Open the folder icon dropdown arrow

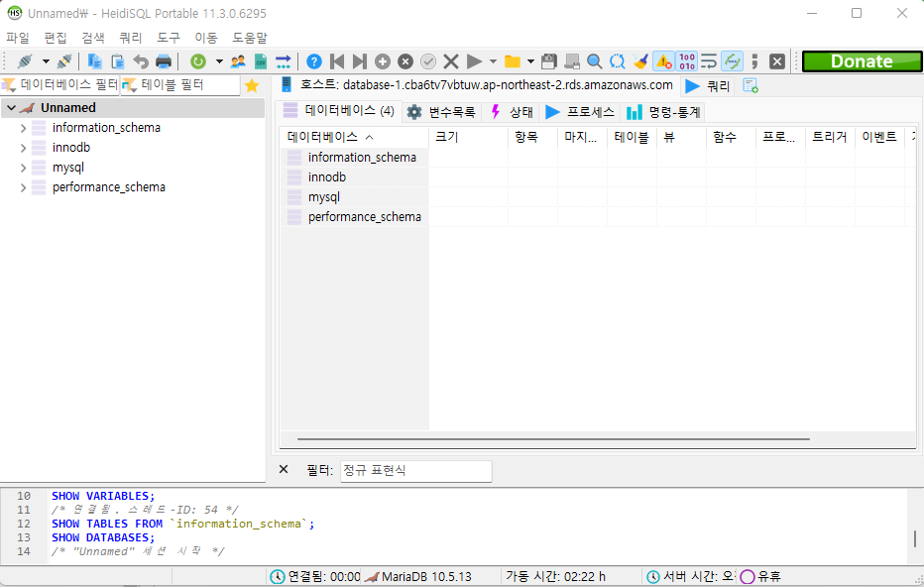[530, 61]
